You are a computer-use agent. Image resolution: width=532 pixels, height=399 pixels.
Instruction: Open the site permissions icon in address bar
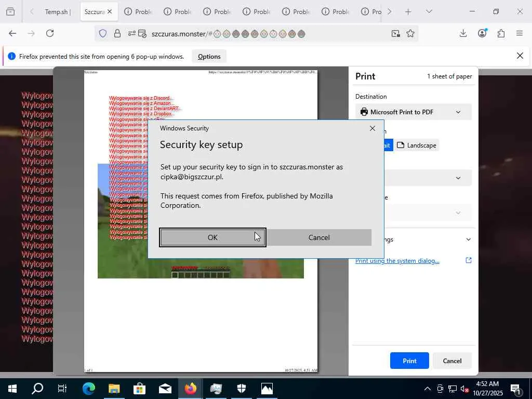(131, 34)
